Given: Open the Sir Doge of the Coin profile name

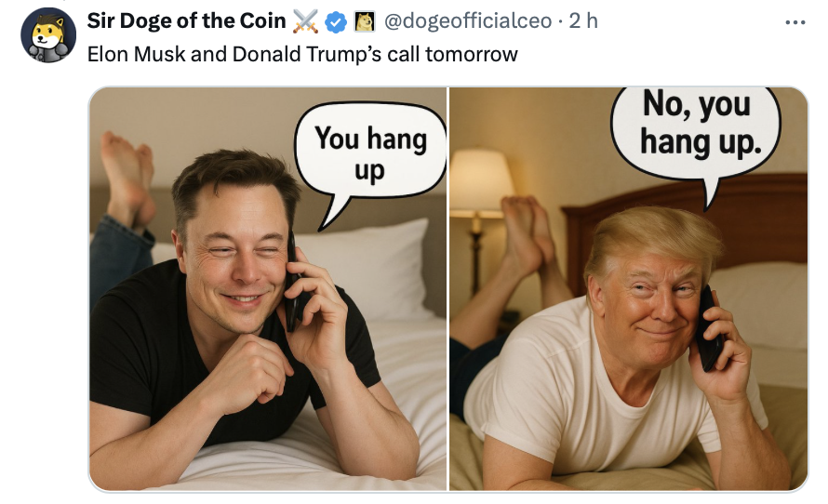Looking at the screenshot, I should [x=186, y=21].
